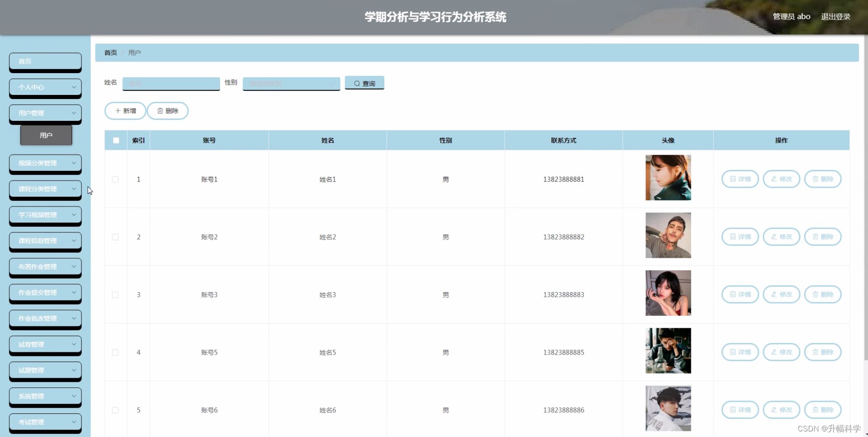This screenshot has height=437, width=868.
Task: Click the magnifier icon inside the 查询 button
Action: [357, 83]
